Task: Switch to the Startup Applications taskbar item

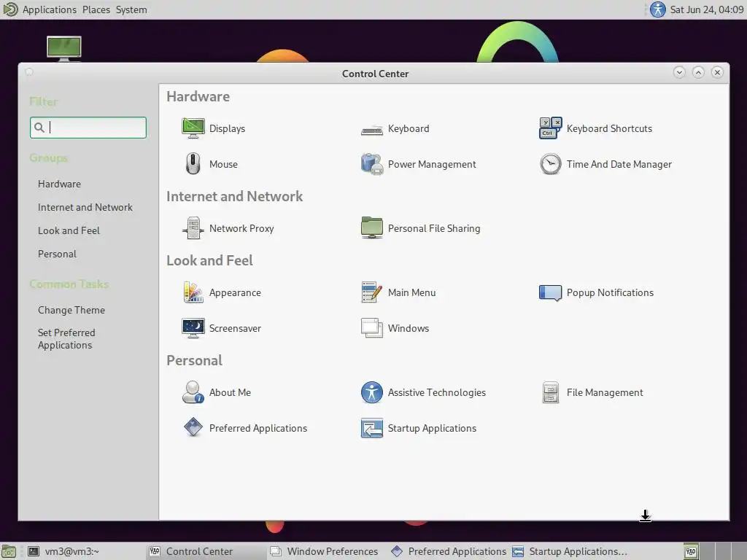Action: [570, 551]
